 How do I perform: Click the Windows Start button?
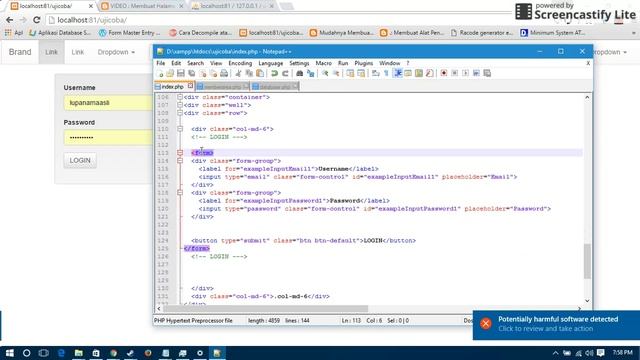(9, 353)
